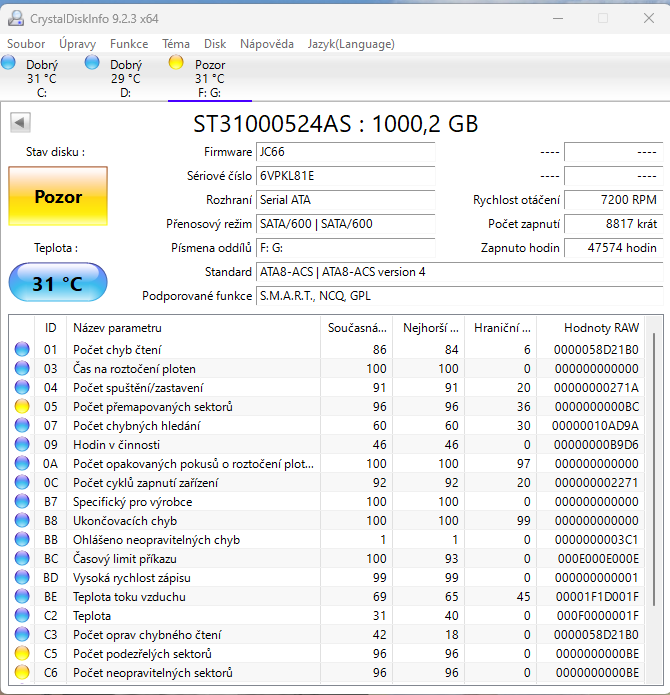Open the Jazyk(Language) menu
Viewport: 670px width, 695px height.
pos(351,44)
